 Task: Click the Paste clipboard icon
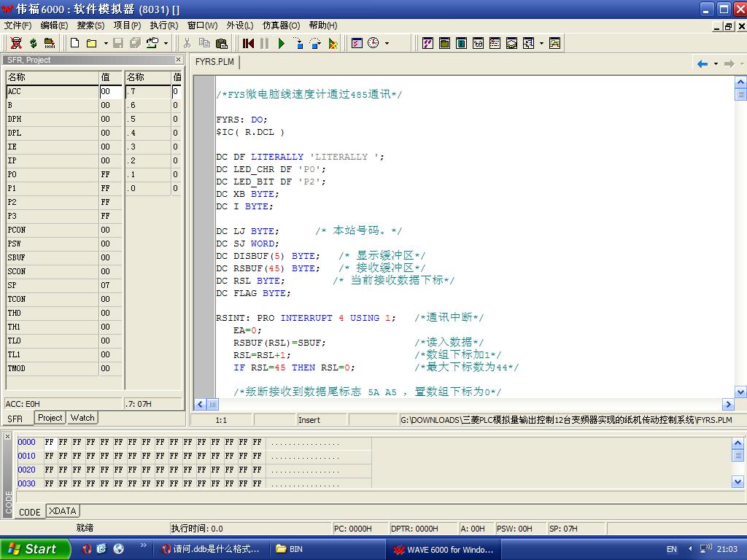coord(221,44)
